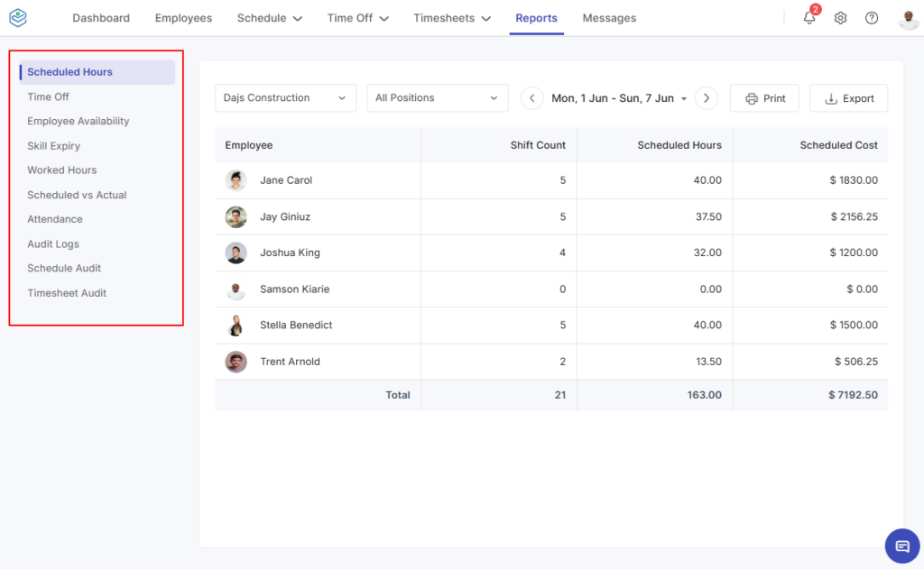Expand the Timesheets menu
924x569 pixels.
pos(452,18)
